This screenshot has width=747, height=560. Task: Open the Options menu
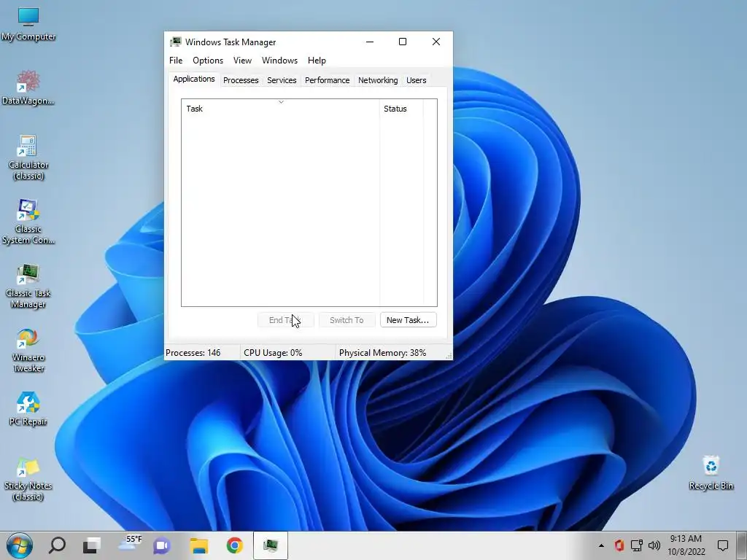[x=208, y=61]
